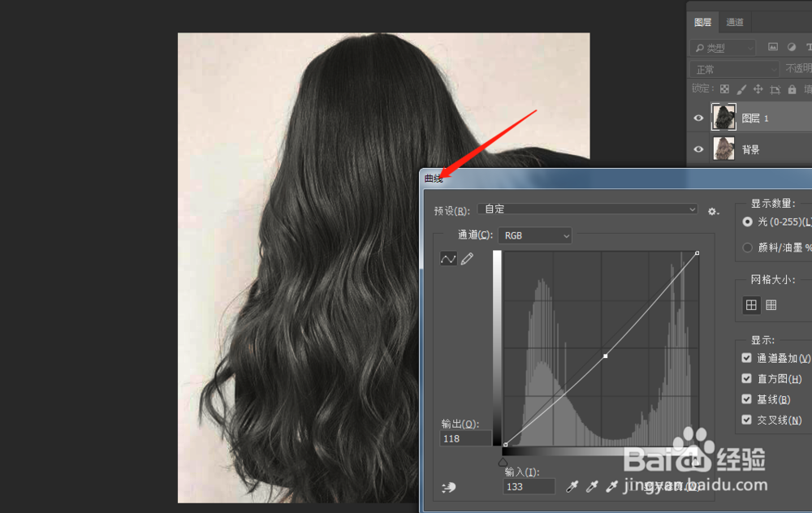Select 光 (0-255) display amount option
Screen dimensions: 812x513
coord(747,222)
